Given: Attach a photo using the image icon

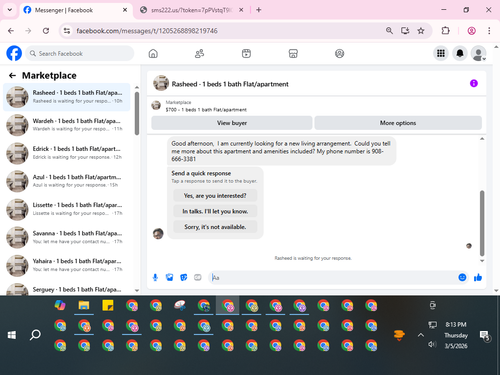Looking at the screenshot, I should click(170, 277).
